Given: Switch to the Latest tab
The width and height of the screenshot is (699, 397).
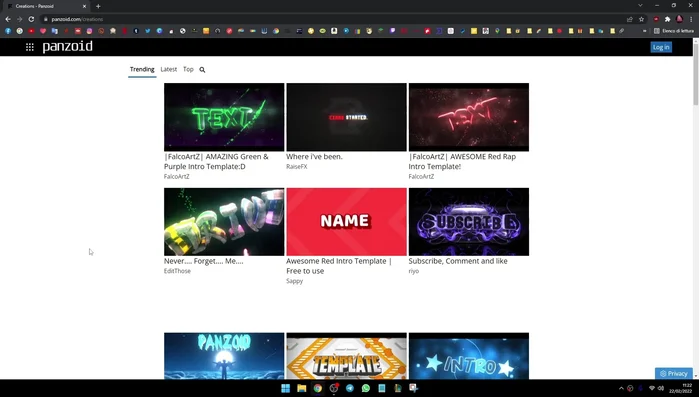Looking at the screenshot, I should (169, 70).
